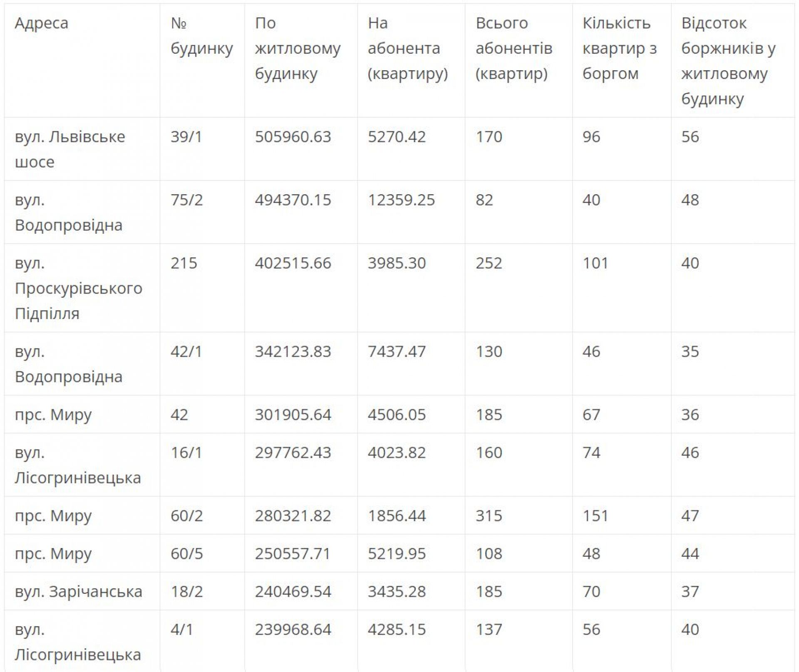Click the "№ будинку" column header

(x=201, y=36)
